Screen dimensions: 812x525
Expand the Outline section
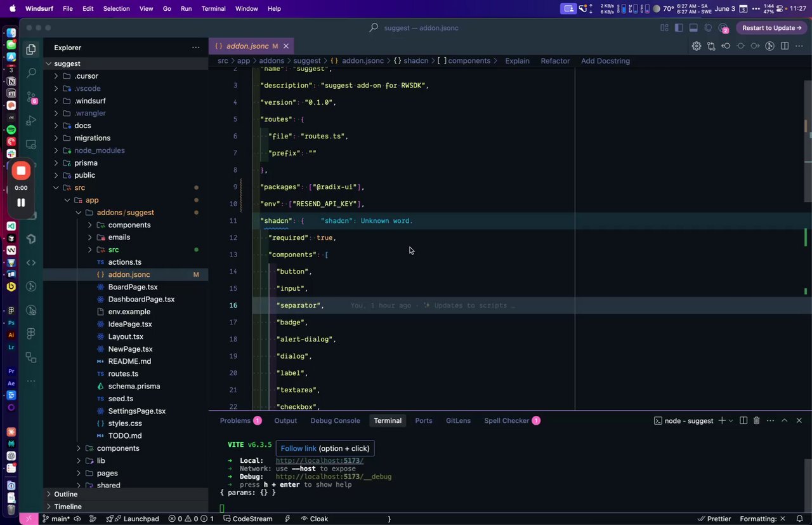65,494
